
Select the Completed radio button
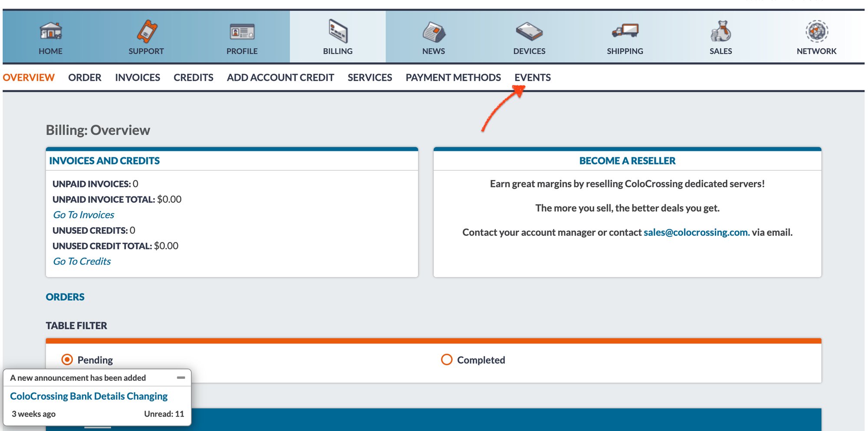447,359
